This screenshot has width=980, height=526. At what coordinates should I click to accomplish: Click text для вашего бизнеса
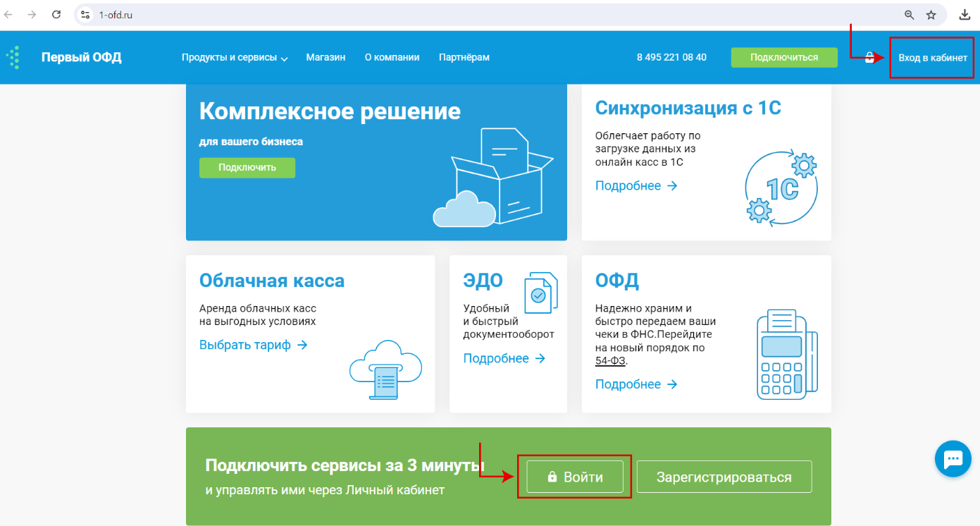[251, 142]
